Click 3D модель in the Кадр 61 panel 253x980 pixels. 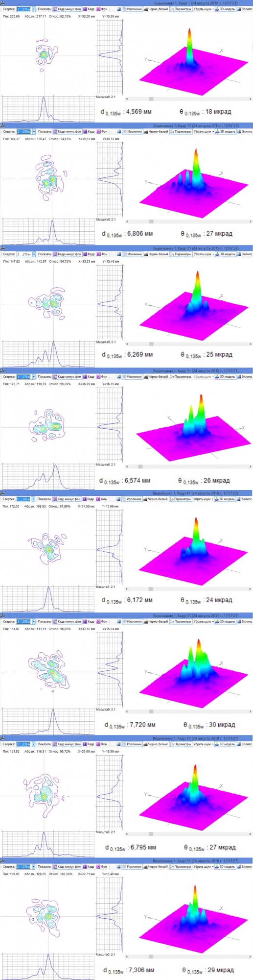(226, 744)
